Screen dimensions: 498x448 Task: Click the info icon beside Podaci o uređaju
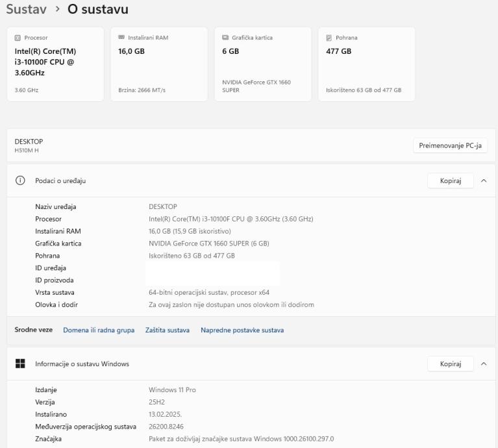pos(20,180)
